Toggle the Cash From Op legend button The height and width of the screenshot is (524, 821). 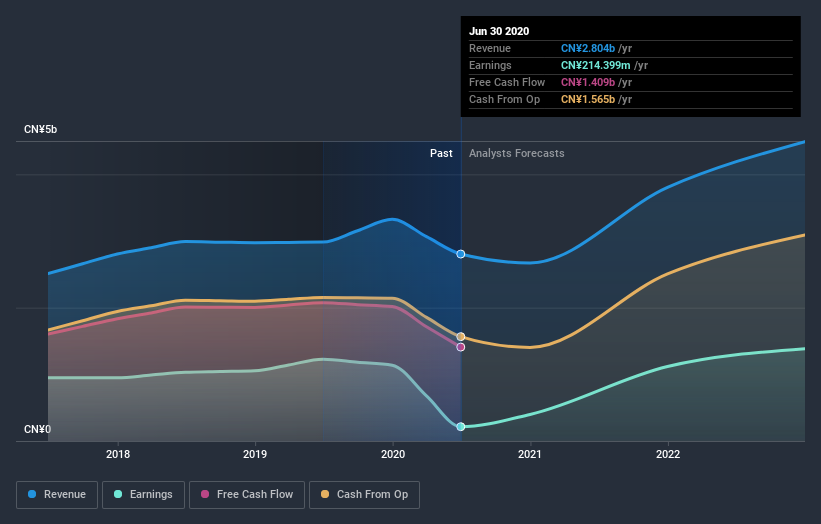tap(364, 495)
